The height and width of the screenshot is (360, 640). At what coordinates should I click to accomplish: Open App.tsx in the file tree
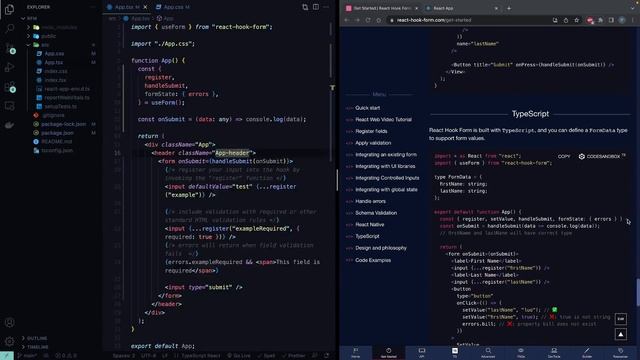[54, 62]
